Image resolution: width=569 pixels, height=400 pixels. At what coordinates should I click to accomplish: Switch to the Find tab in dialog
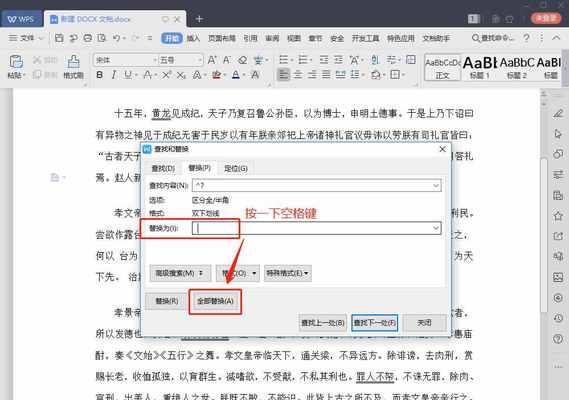click(163, 168)
